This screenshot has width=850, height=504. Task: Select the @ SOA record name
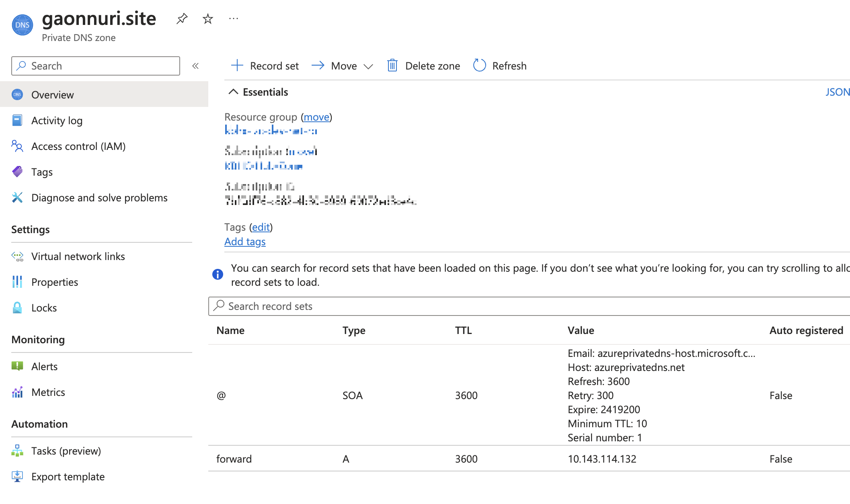pos(221,395)
